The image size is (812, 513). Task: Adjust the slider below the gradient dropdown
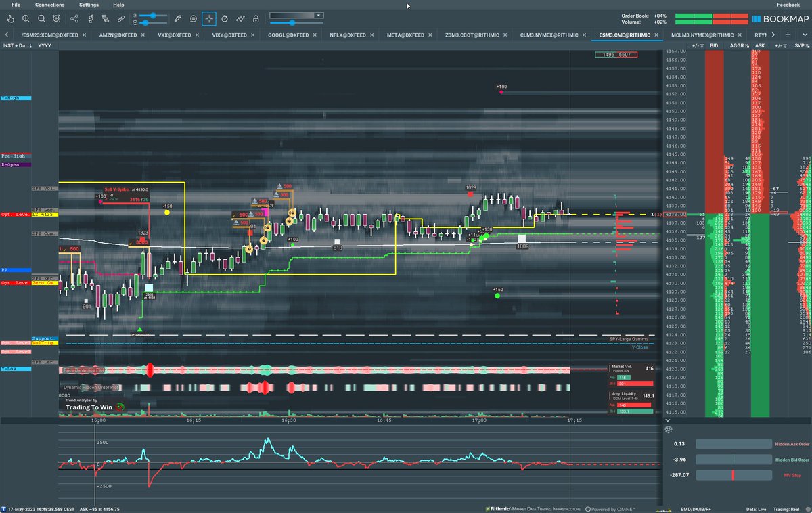tap(296, 22)
